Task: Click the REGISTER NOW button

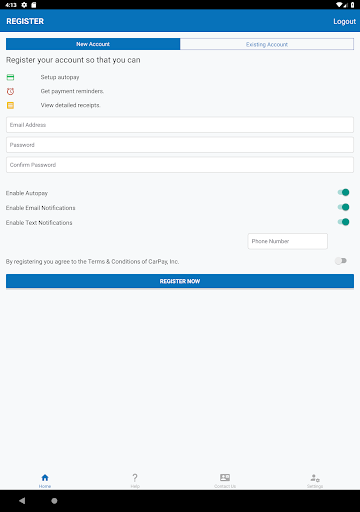Action: coord(180,281)
